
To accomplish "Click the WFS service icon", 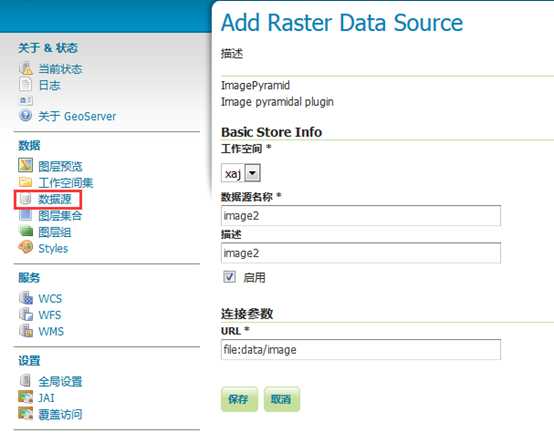I will coord(26,314).
